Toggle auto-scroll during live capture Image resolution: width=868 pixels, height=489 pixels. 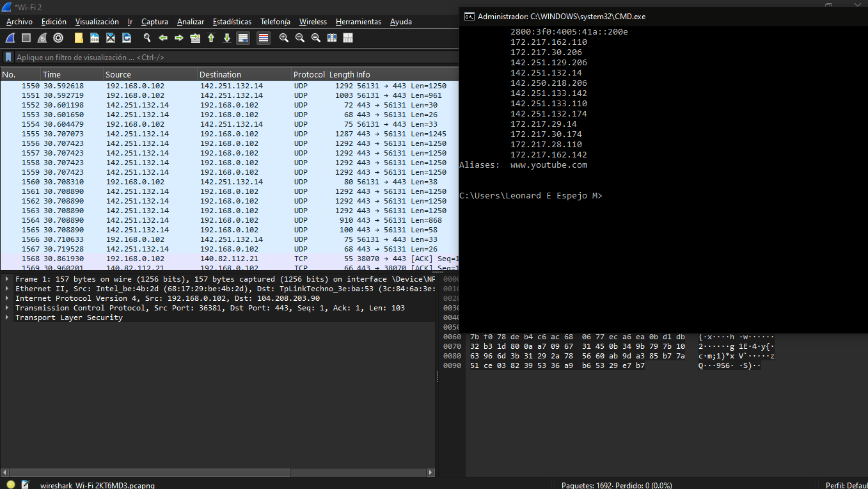point(243,38)
